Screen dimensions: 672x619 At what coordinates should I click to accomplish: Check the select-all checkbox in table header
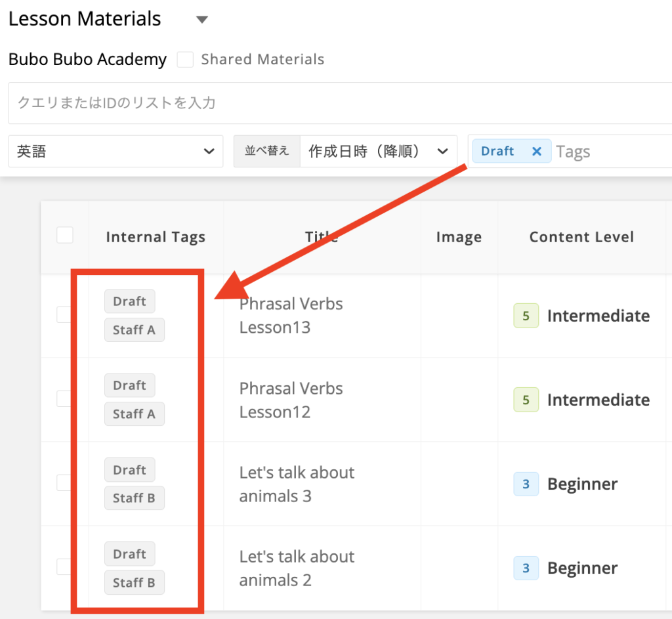pyautogui.click(x=65, y=236)
